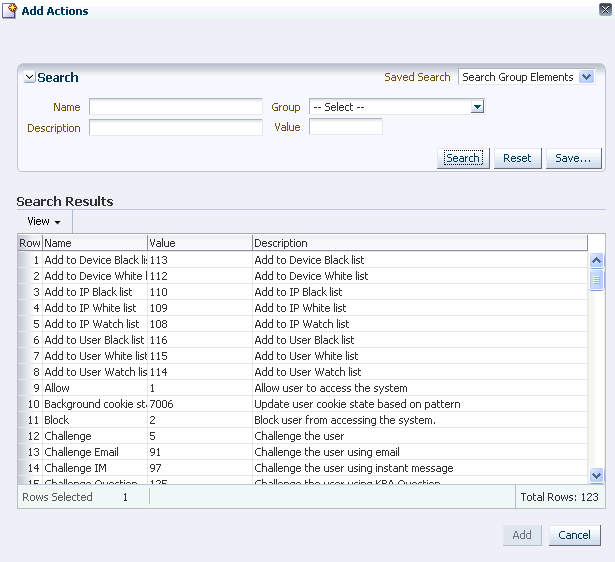Screen dimensions: 615x562
Task: Select row 4 Add to IP White list
Action: click(302, 308)
